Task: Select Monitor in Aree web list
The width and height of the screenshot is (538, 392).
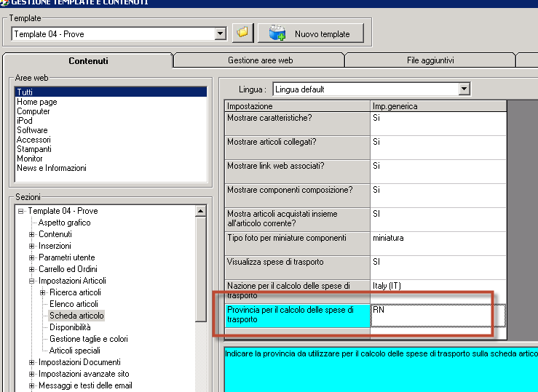Action: tap(111, 159)
